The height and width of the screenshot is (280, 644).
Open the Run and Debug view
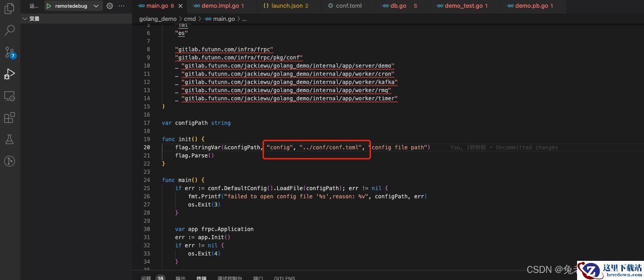tap(10, 74)
